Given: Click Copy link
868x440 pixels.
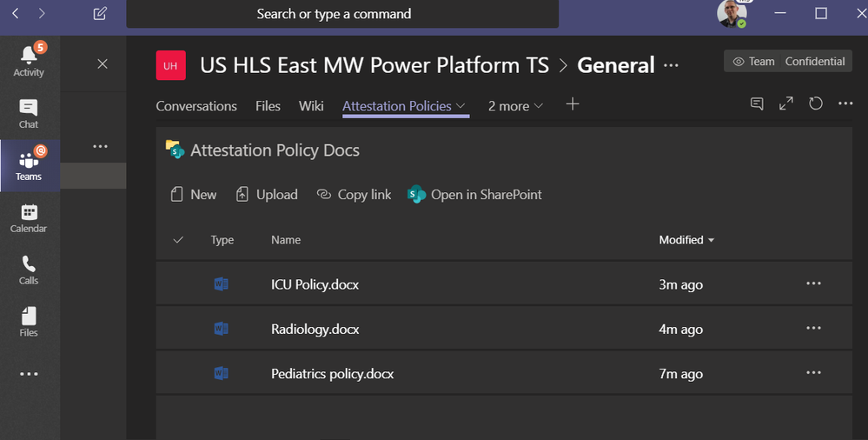Looking at the screenshot, I should pos(354,195).
